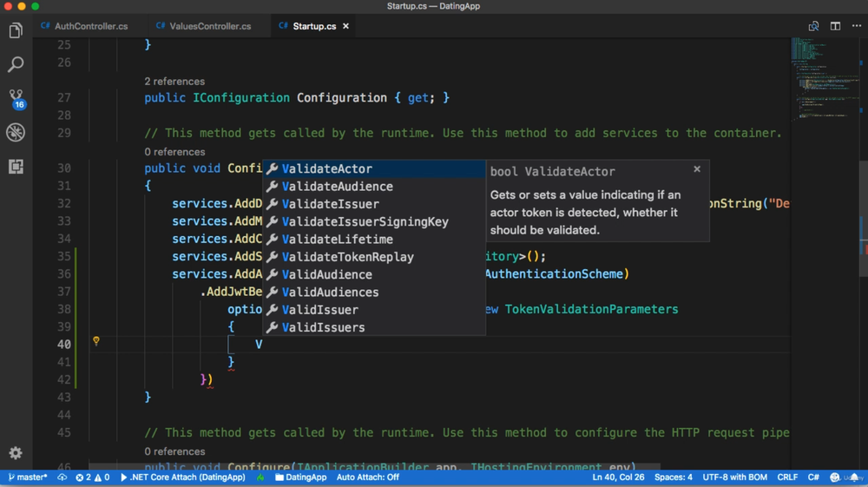Open the editor More Actions ellipsis
Screen dimensions: 868x487
pyautogui.click(x=856, y=26)
